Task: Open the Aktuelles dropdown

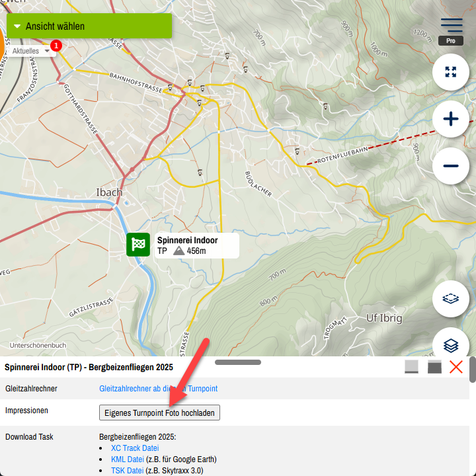Action: click(30, 51)
